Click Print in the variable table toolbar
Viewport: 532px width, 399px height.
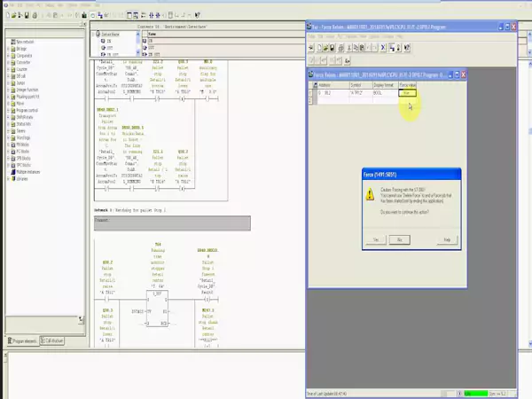[x=341, y=48]
